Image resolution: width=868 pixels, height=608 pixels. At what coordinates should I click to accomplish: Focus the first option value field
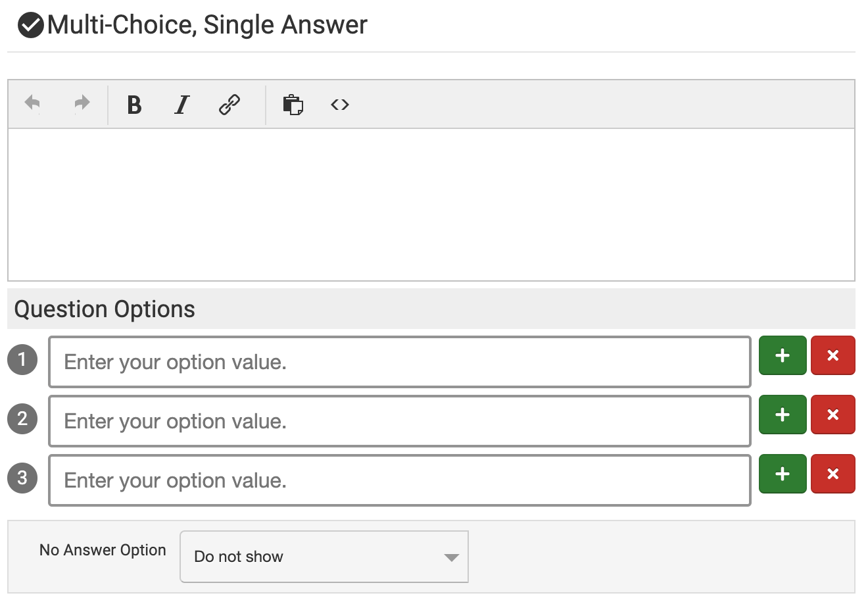[x=399, y=362]
